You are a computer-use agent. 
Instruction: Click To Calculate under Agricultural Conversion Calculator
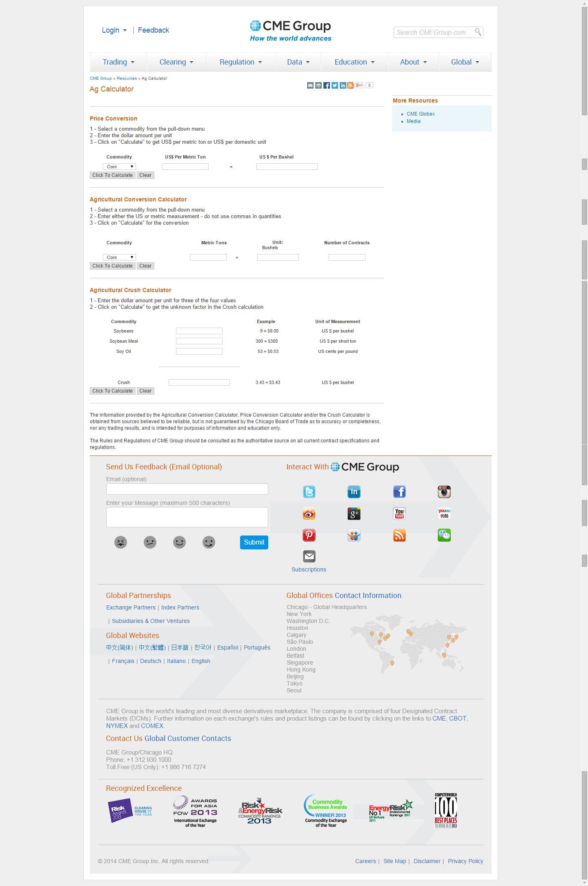(x=113, y=266)
